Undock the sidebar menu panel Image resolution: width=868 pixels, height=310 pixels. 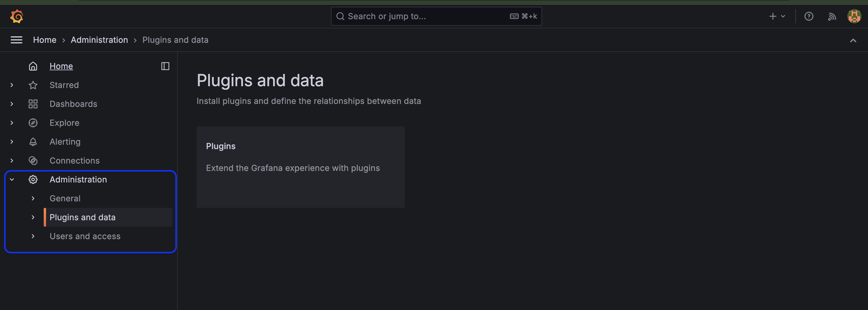[165, 66]
